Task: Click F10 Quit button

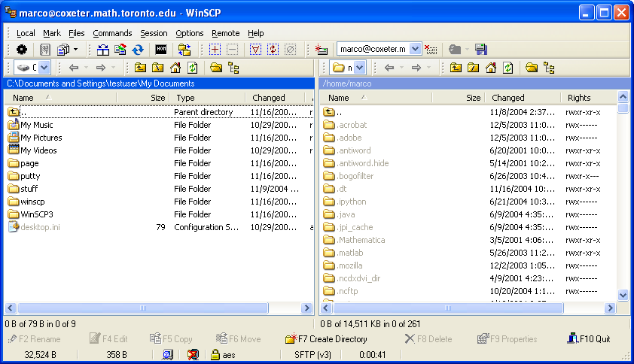Action: coord(588,339)
